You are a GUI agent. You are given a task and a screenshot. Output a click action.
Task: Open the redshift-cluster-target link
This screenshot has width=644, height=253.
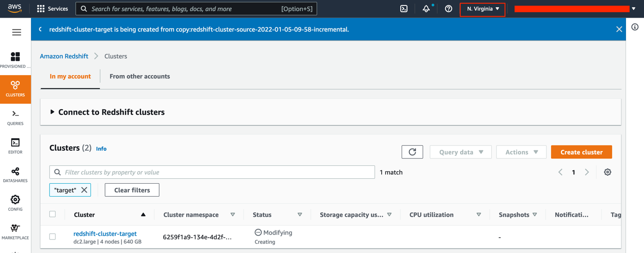[105, 234]
